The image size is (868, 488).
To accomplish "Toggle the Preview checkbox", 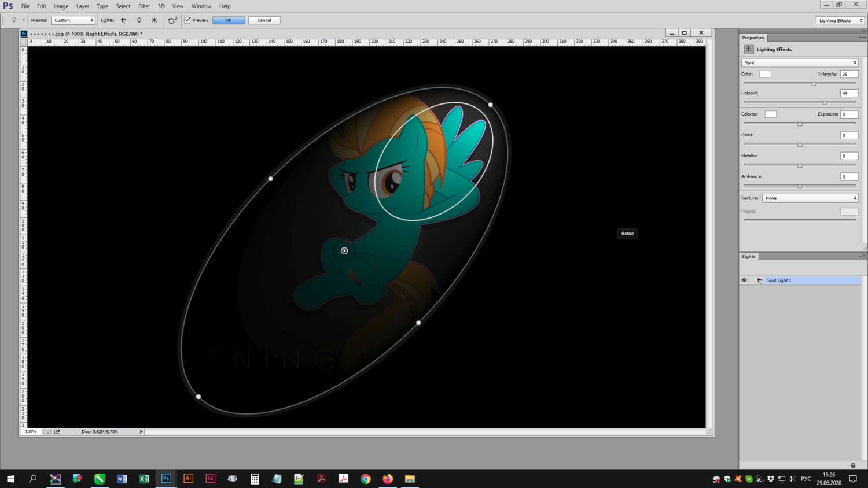I will coord(187,20).
